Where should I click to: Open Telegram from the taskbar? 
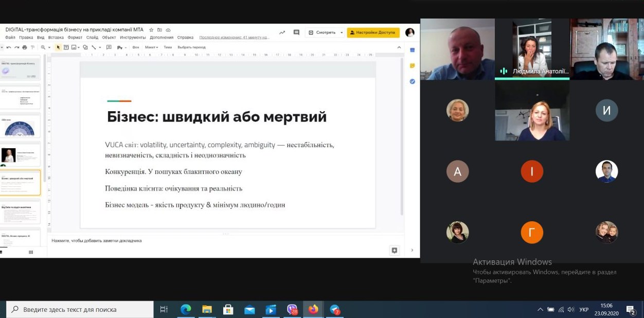335,309
